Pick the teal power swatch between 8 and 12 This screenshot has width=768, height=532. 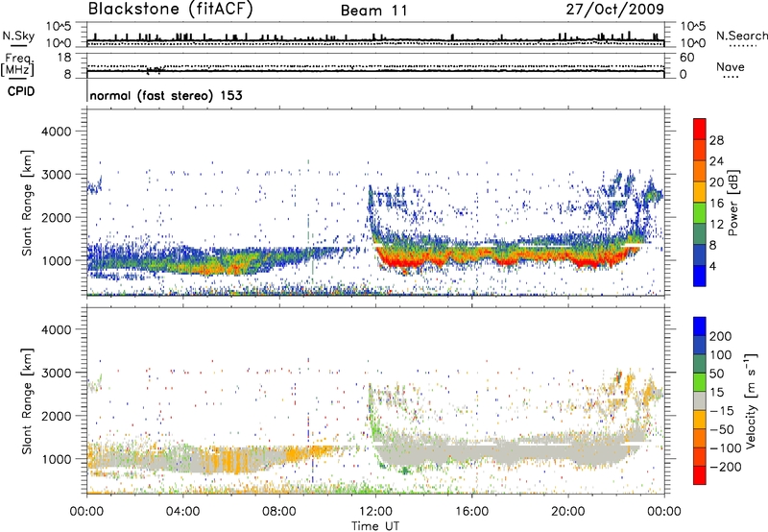(x=700, y=234)
